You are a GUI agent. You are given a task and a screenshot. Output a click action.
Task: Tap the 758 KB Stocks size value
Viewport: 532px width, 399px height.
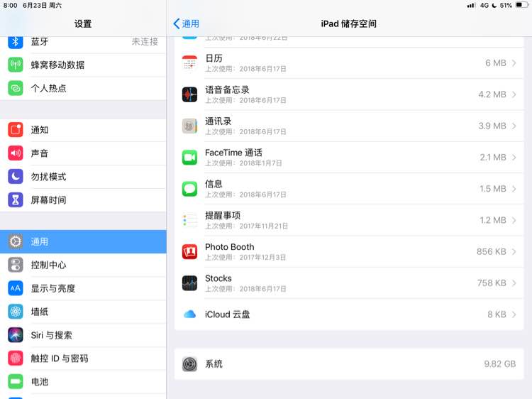pyautogui.click(x=492, y=283)
